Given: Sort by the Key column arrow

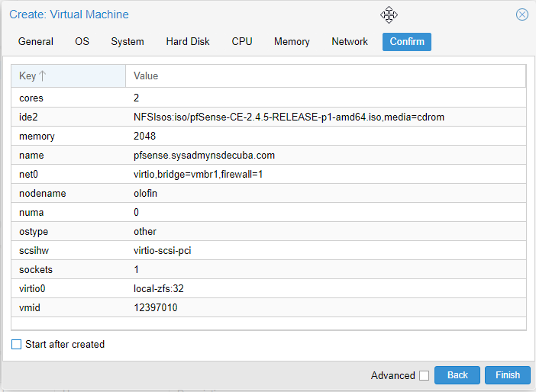Looking at the screenshot, I should click(x=42, y=76).
